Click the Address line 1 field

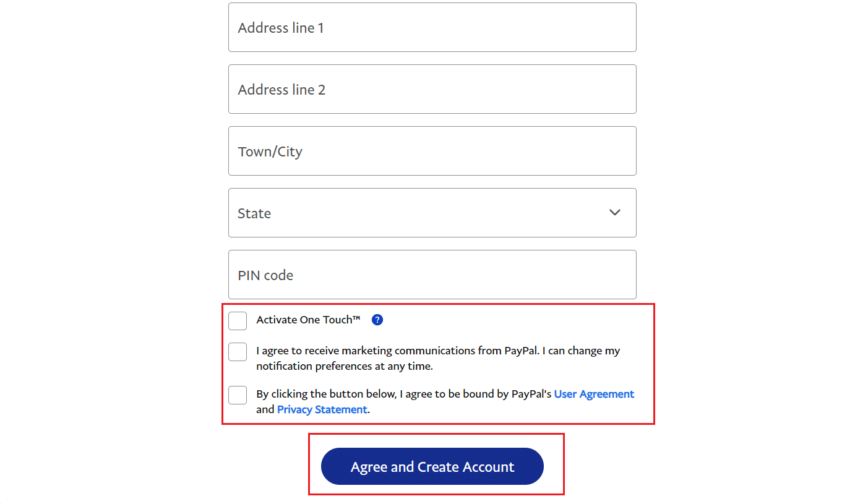coord(432,27)
